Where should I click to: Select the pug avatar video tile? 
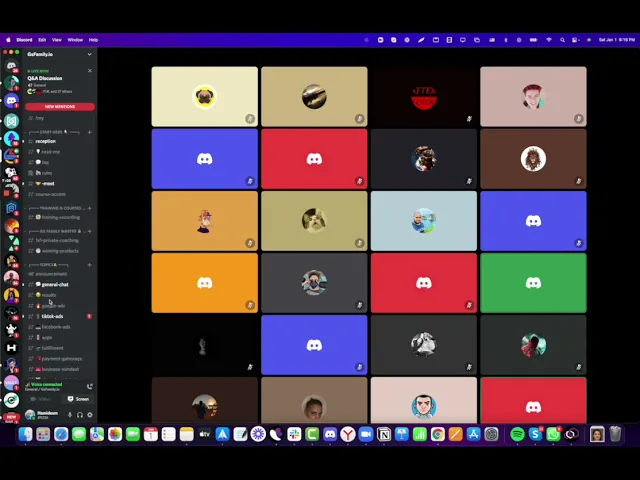204,97
